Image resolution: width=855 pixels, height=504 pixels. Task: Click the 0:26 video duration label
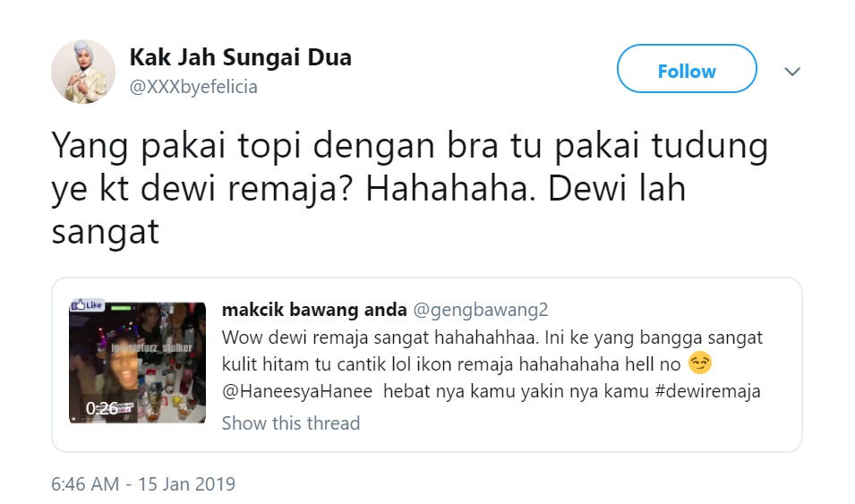click(102, 408)
